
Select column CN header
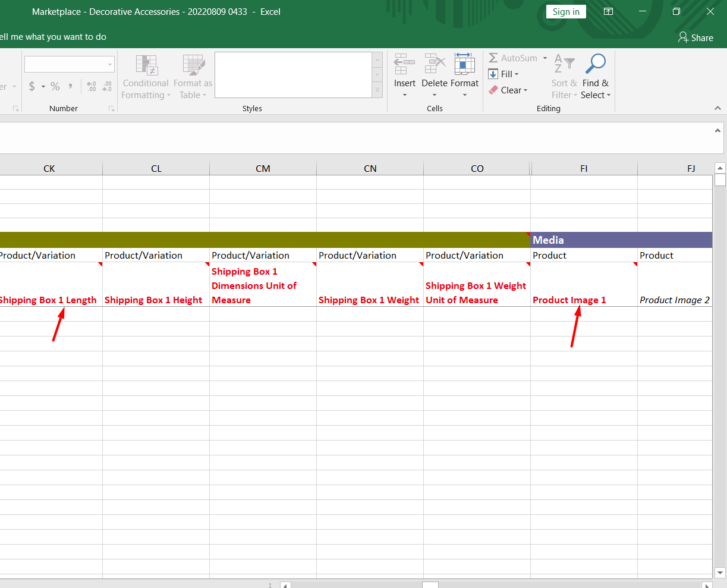click(x=370, y=168)
